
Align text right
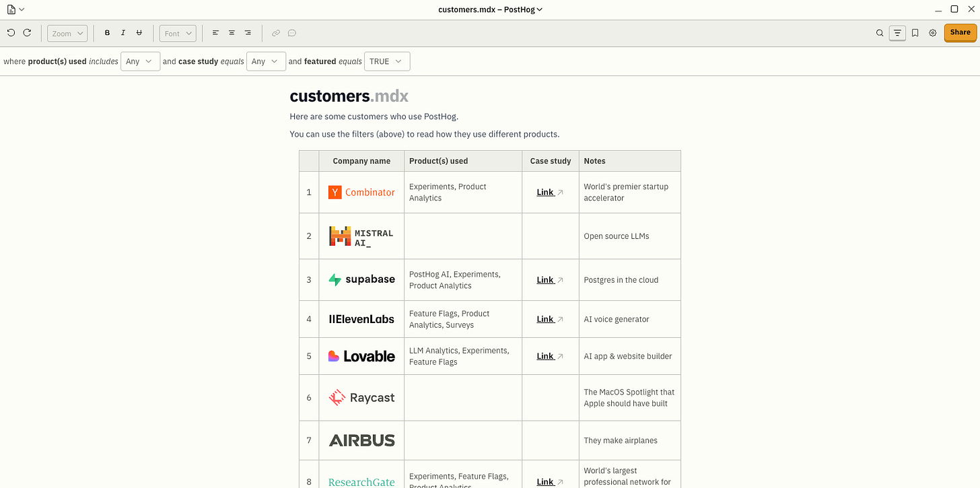248,33
